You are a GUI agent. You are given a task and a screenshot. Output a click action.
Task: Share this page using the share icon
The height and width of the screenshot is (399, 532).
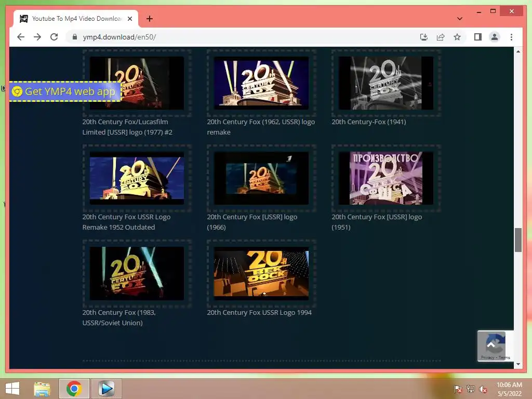pyautogui.click(x=441, y=37)
